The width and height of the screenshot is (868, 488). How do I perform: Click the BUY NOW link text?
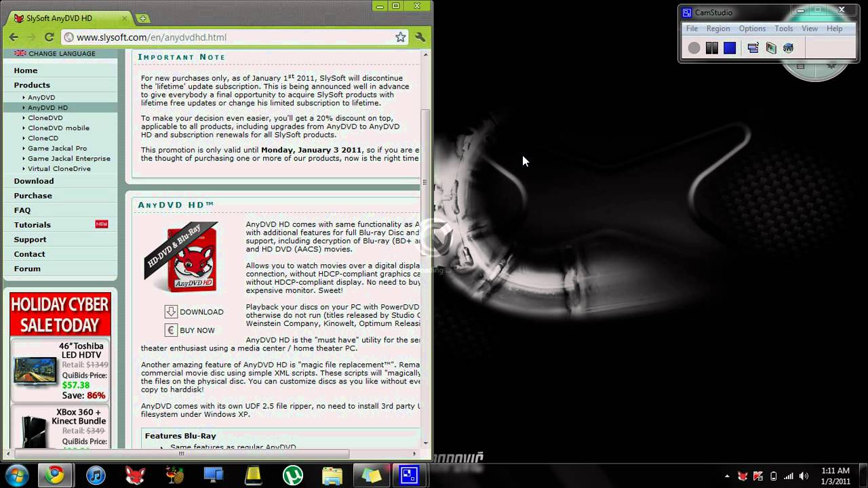197,331
